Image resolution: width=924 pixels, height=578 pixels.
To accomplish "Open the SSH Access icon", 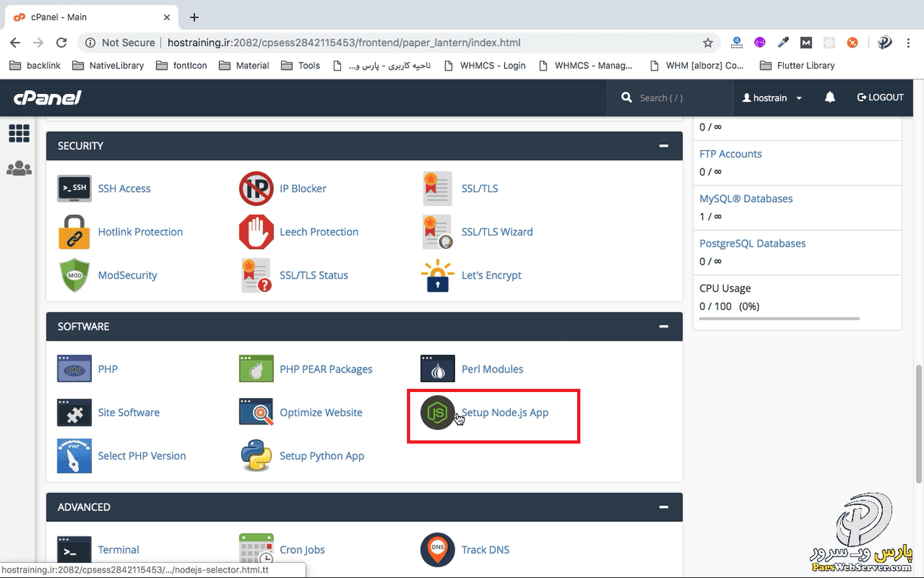I will click(x=74, y=189).
